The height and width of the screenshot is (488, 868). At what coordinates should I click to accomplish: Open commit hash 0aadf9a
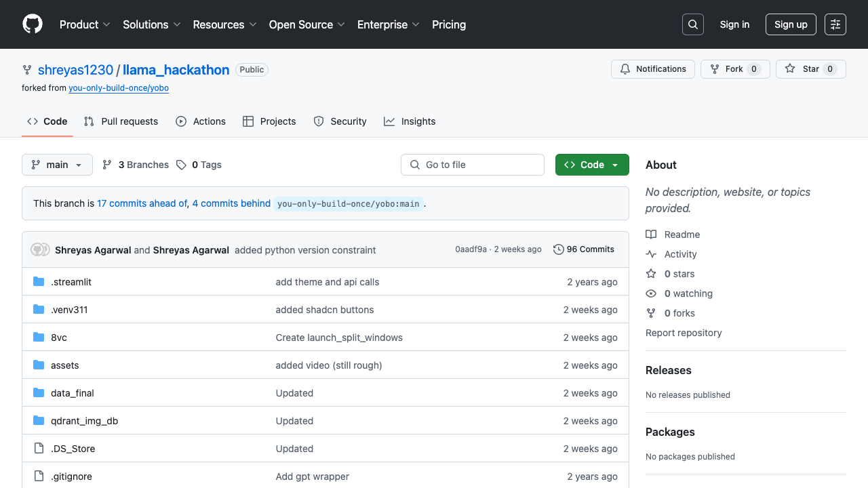471,249
